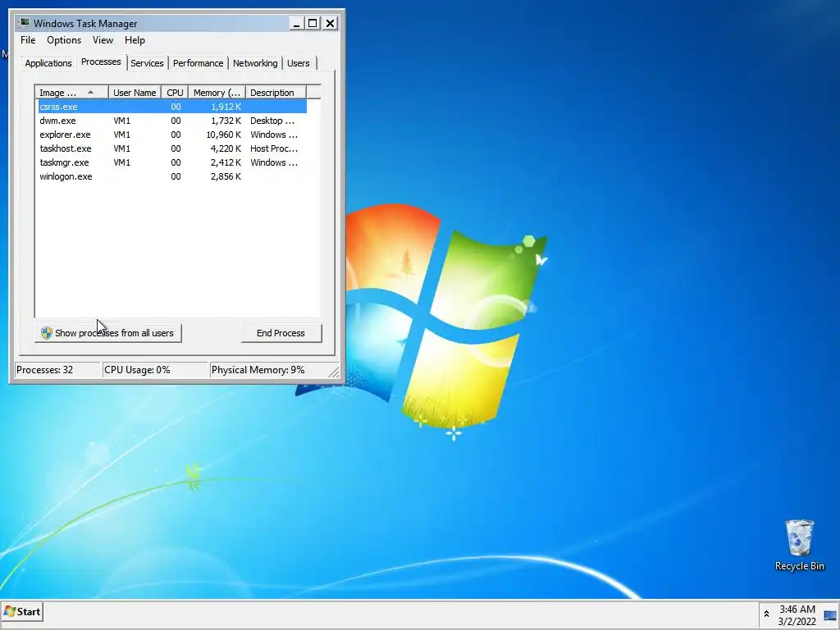Click the Processes: 32 status entry
This screenshot has height=630, width=840.
[x=57, y=370]
